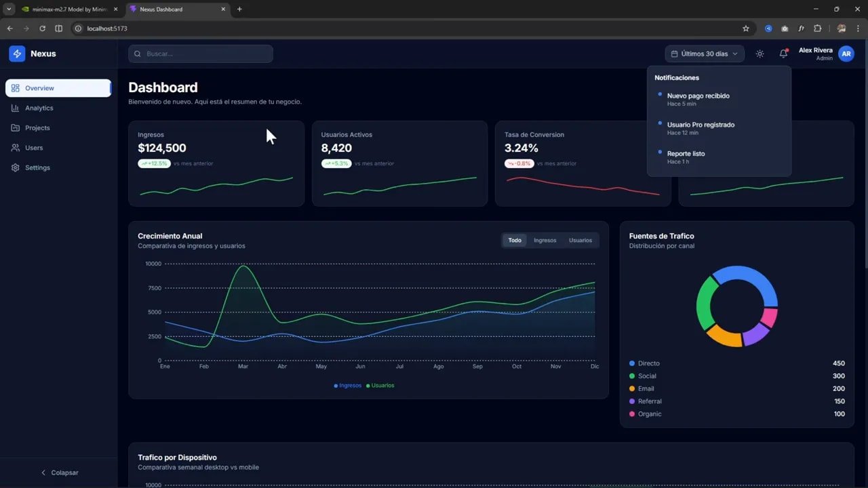Collapse the sidebar with Colapsar
Image resolution: width=868 pixels, height=488 pixels.
point(59,472)
